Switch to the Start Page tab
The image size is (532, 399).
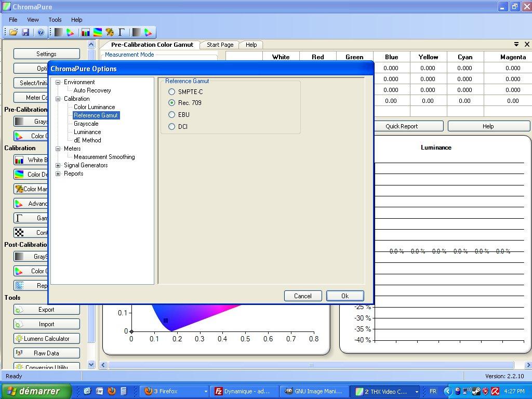click(x=220, y=45)
